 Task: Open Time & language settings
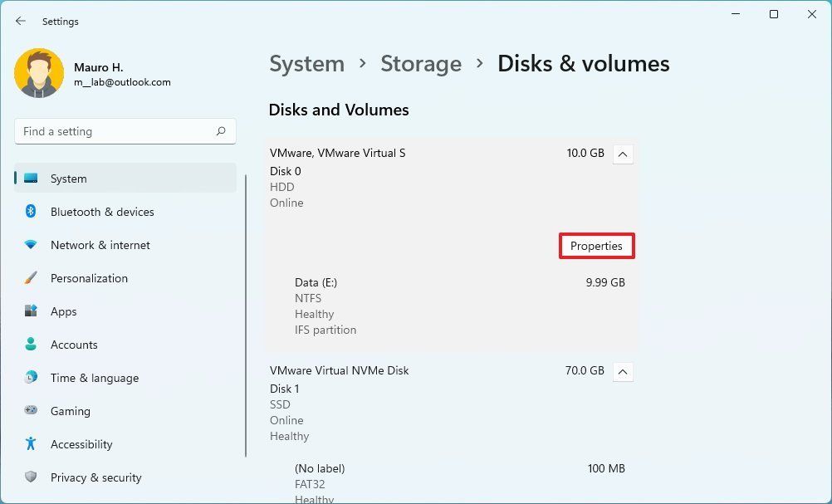tap(94, 378)
